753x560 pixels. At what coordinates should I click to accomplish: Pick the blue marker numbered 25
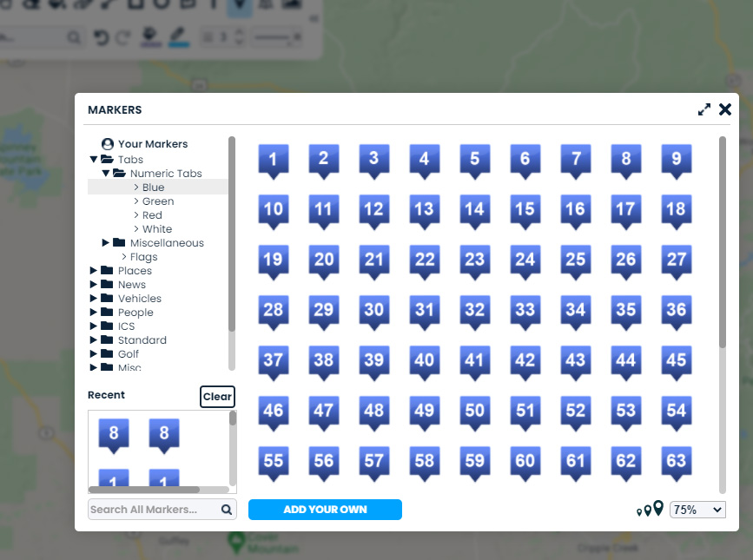coord(575,261)
